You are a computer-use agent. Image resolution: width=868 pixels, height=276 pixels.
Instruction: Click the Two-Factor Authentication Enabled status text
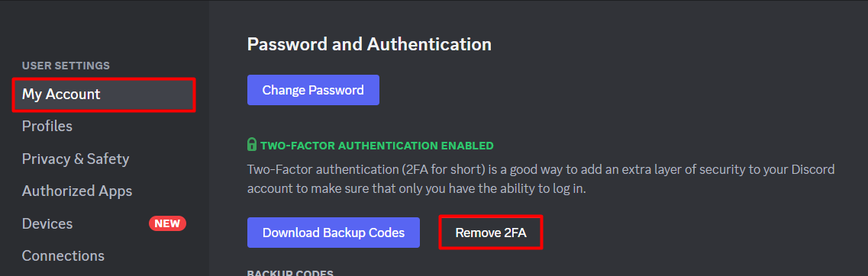(376, 146)
